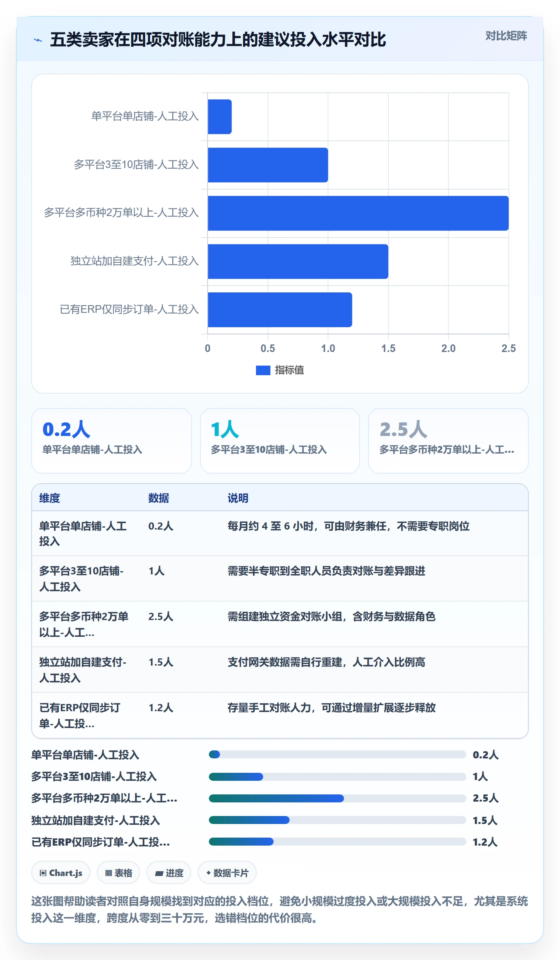Screen dimensions: 560x960
Task: Open the 0.2人 data card
Action: tap(112, 440)
